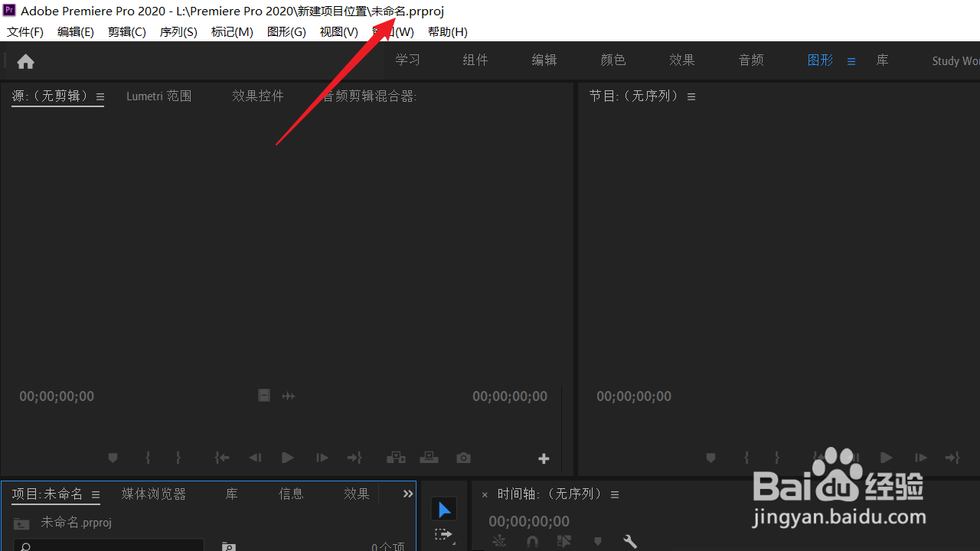Open the Timeline panel menu icon

(615, 495)
